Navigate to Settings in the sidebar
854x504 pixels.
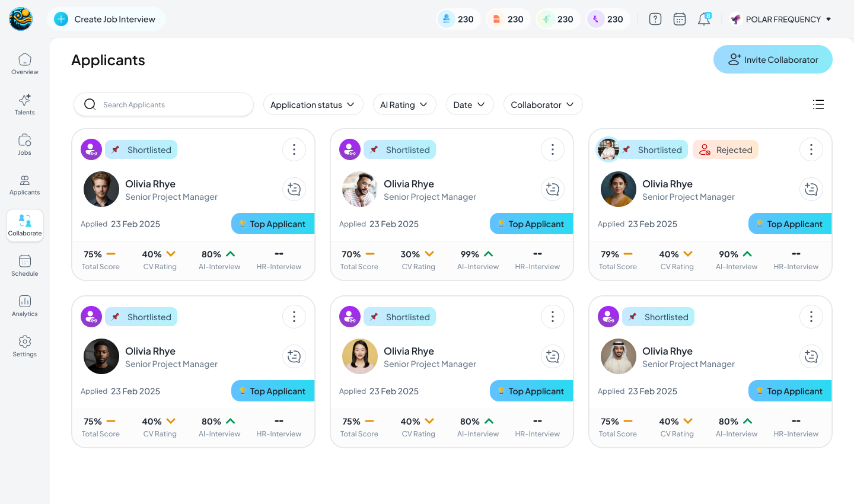pyautogui.click(x=25, y=346)
